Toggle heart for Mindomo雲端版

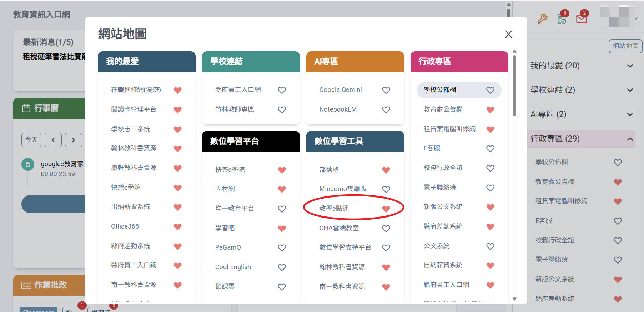(x=386, y=189)
